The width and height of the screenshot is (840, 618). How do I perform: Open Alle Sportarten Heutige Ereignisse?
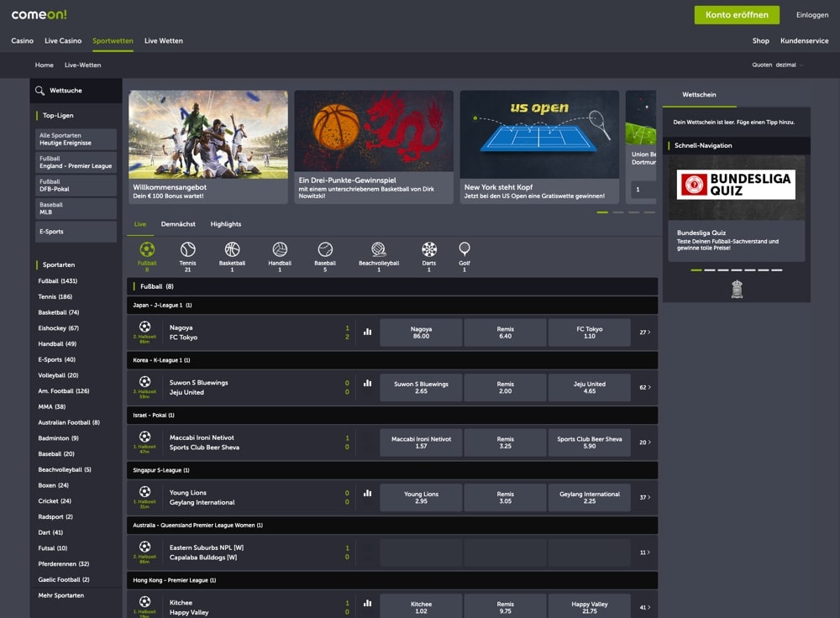[x=76, y=139]
